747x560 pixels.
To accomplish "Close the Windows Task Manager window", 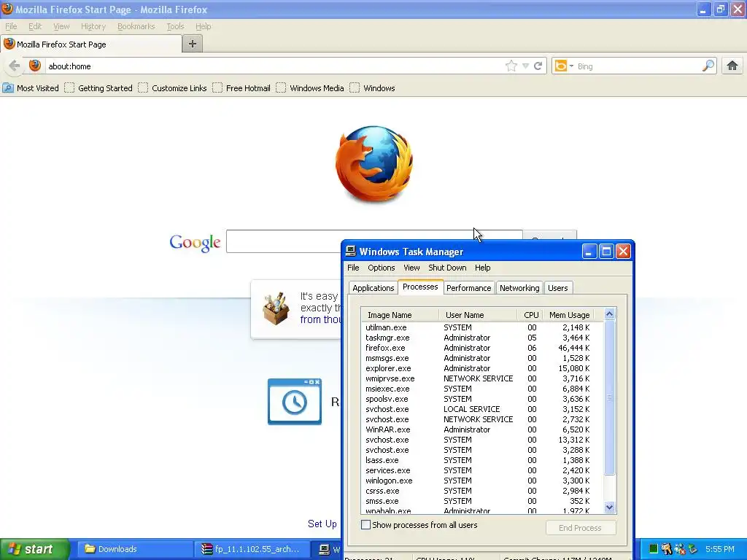I will [623, 252].
